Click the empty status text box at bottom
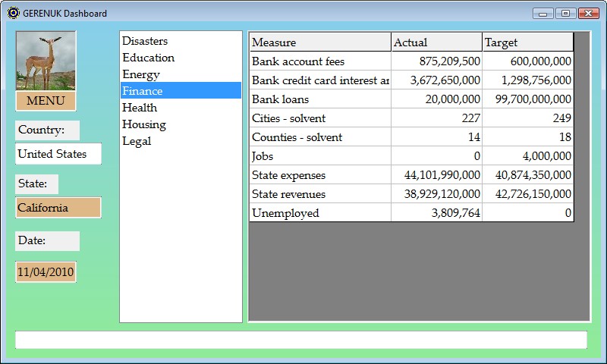 (x=301, y=340)
